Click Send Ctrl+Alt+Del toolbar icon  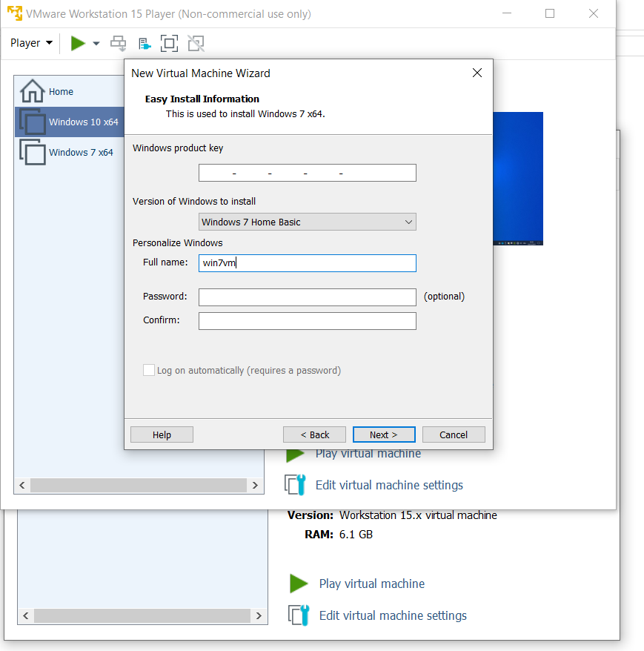[x=119, y=43]
